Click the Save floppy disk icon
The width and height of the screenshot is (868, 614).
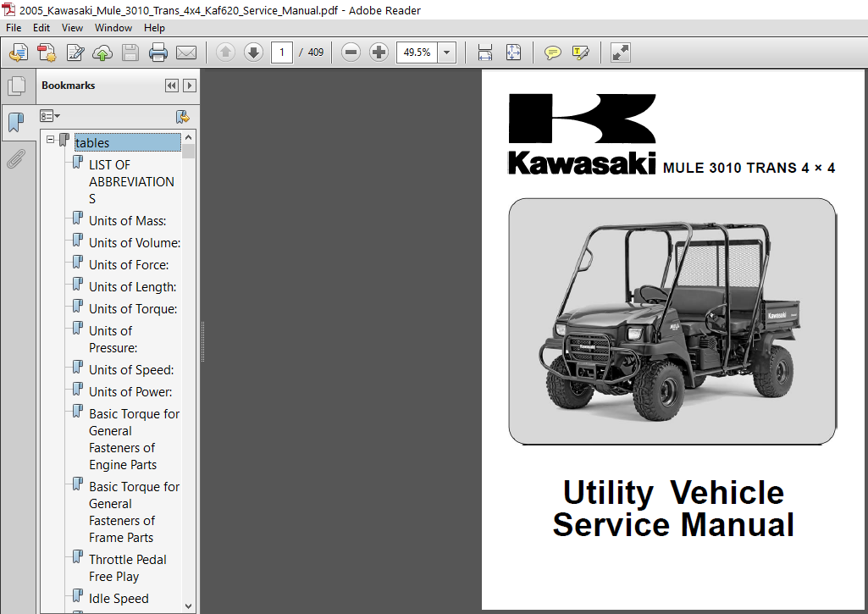click(130, 53)
